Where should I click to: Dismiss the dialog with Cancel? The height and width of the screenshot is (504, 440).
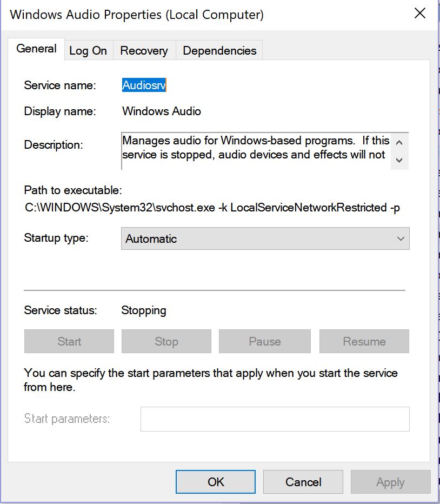[303, 482]
